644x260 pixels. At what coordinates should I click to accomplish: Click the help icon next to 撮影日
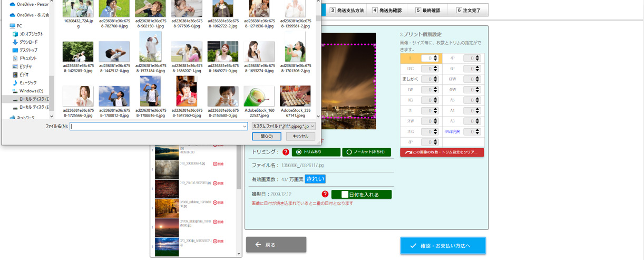click(x=325, y=194)
